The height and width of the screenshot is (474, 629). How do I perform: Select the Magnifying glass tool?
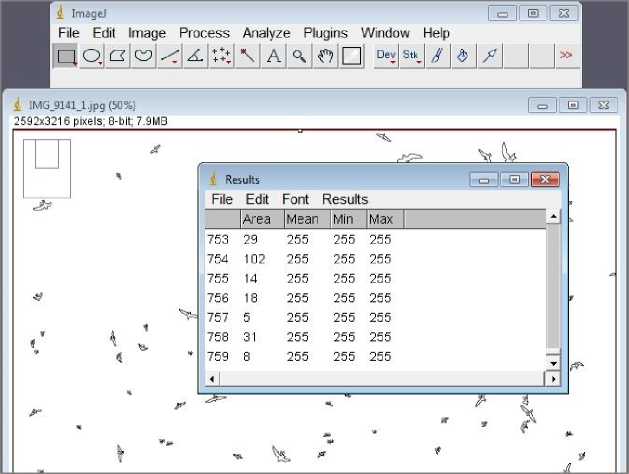point(299,56)
